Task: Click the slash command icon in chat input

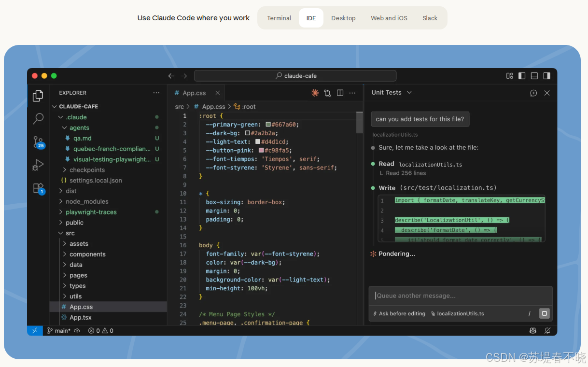Action: click(529, 313)
